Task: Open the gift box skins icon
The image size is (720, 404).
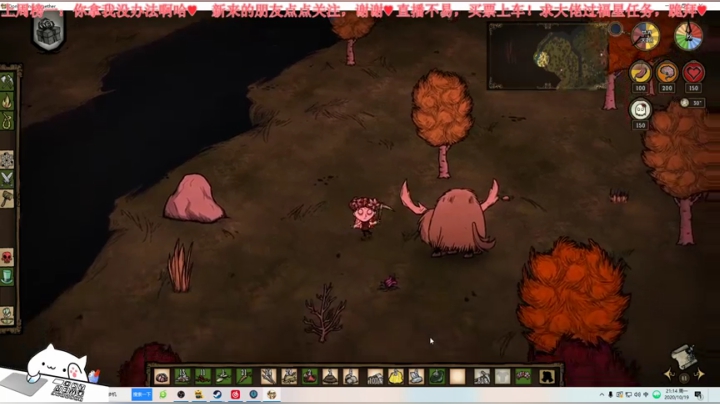Action: pyautogui.click(x=48, y=32)
